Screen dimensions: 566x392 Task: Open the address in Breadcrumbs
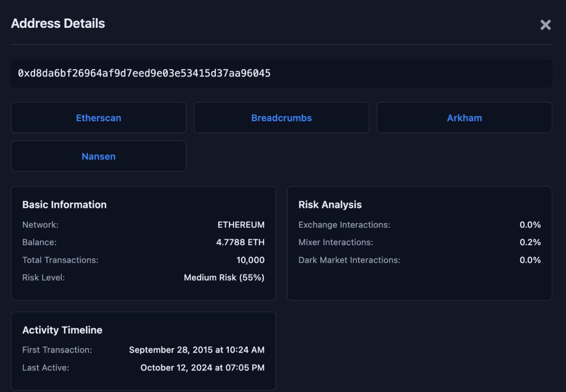pyautogui.click(x=281, y=118)
